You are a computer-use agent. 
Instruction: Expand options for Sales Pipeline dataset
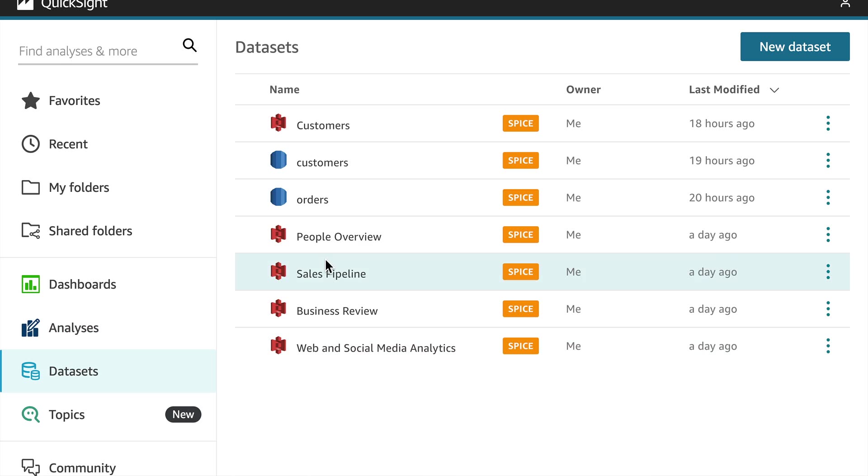[828, 272]
